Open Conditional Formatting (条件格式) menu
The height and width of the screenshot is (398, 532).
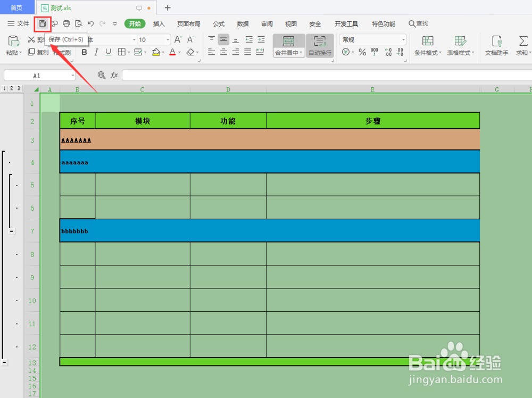[x=428, y=46]
